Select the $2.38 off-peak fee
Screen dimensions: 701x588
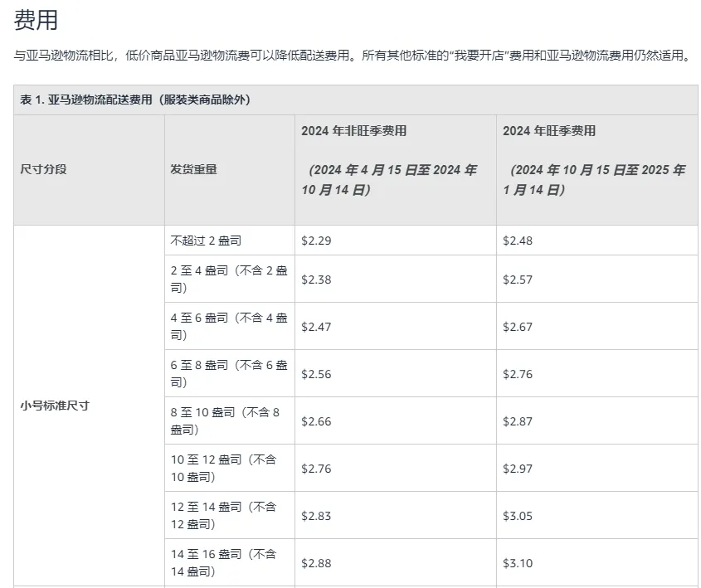pos(316,279)
